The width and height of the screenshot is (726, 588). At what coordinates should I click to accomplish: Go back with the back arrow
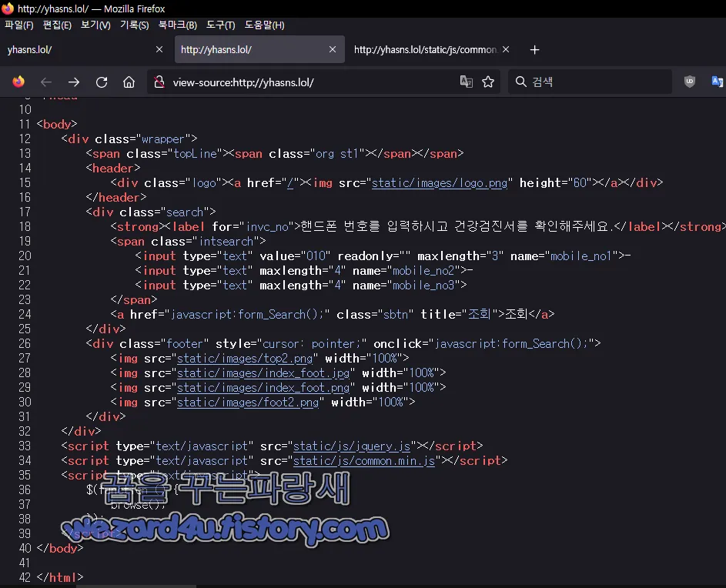pyautogui.click(x=46, y=82)
